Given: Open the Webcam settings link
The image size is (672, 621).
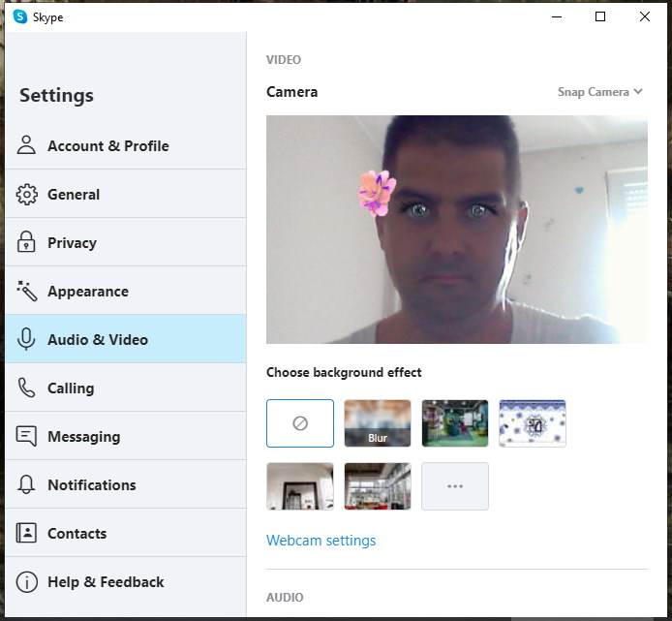Looking at the screenshot, I should [321, 541].
